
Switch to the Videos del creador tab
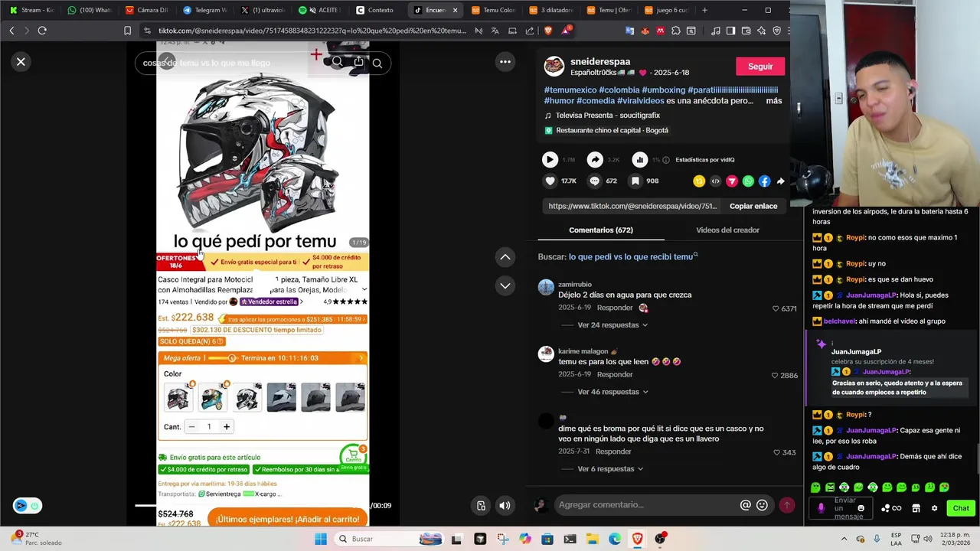727,230
